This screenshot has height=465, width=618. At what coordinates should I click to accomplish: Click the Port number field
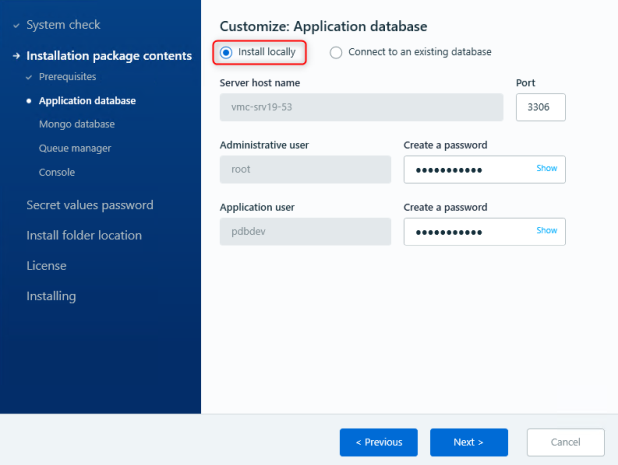tap(540, 108)
